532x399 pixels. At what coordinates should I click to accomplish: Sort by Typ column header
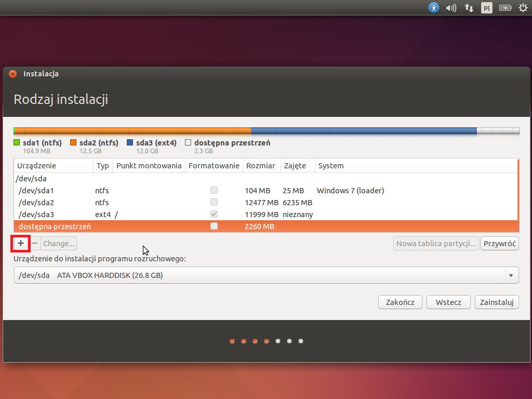point(103,166)
